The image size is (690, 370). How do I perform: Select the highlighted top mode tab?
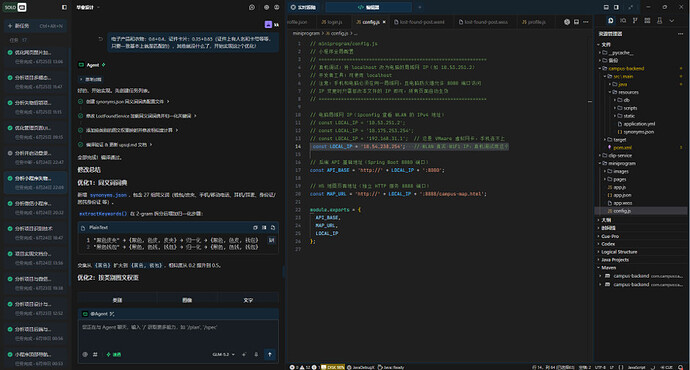coord(369,7)
